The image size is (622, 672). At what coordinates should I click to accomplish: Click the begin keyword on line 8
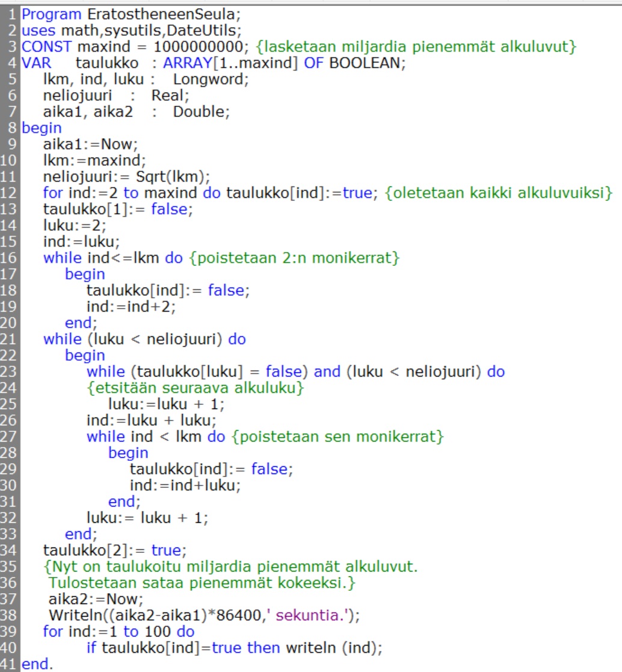pyautogui.click(x=42, y=128)
